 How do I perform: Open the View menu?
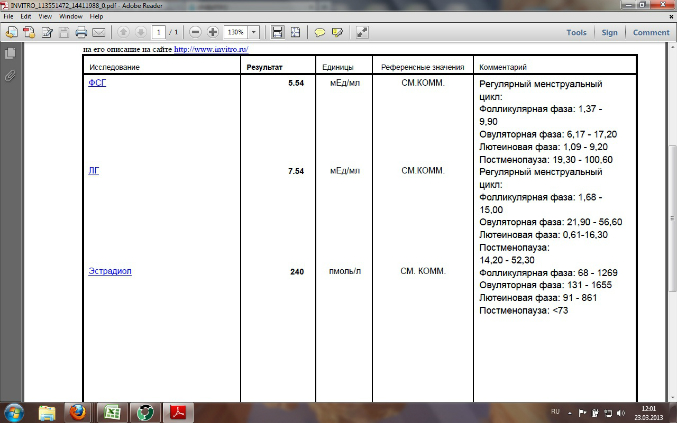(46, 17)
